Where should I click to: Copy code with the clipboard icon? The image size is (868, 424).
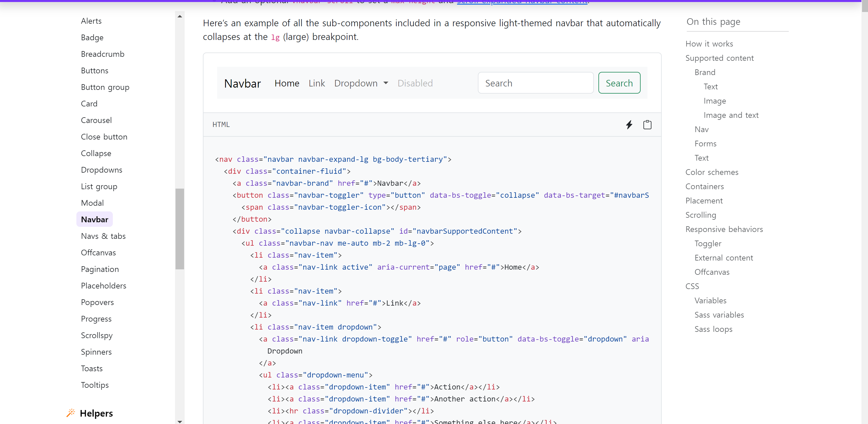pyautogui.click(x=647, y=124)
